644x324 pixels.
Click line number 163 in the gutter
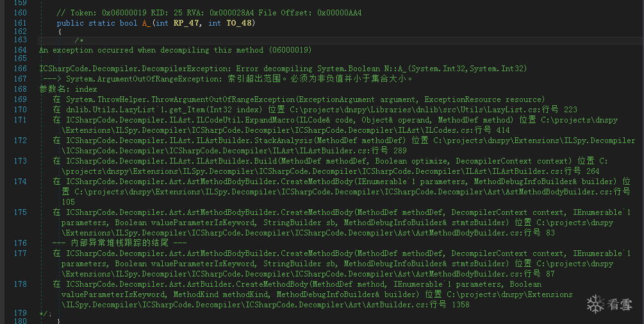coord(20,40)
